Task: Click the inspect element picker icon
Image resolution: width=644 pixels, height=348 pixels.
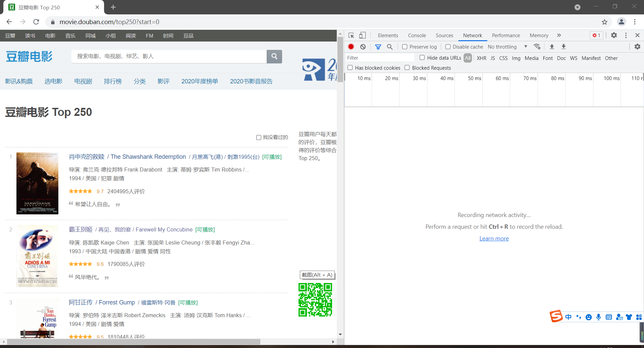Action: [x=351, y=36]
